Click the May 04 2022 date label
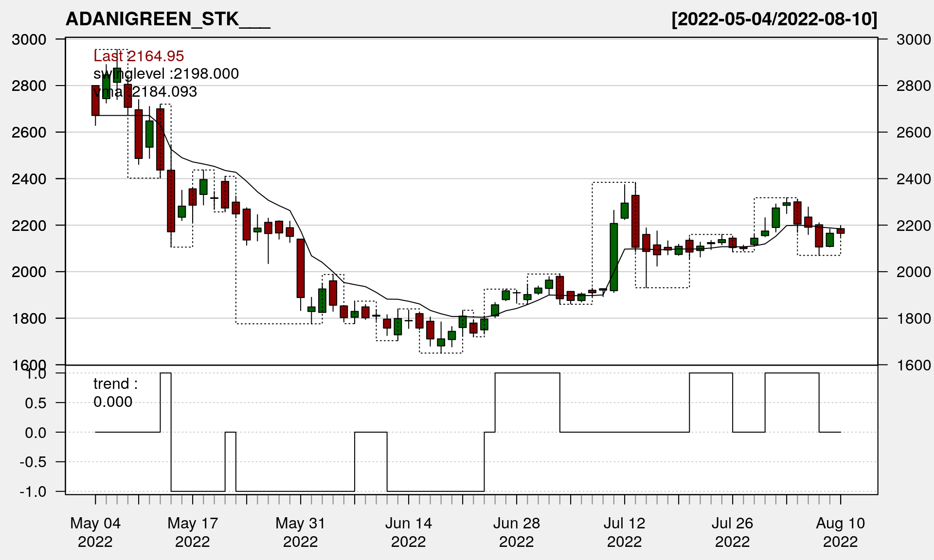 click(95, 532)
